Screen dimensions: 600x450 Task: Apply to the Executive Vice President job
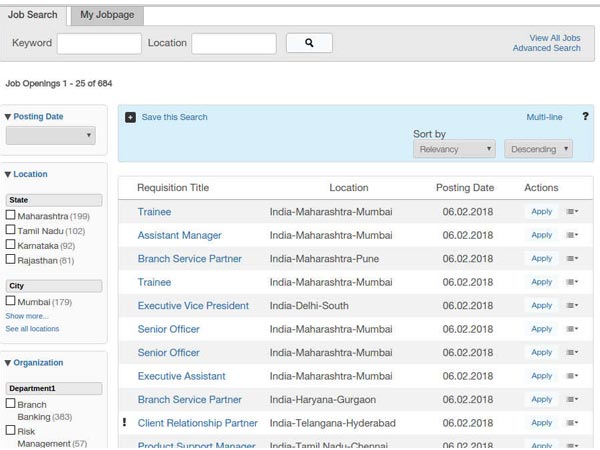point(541,305)
